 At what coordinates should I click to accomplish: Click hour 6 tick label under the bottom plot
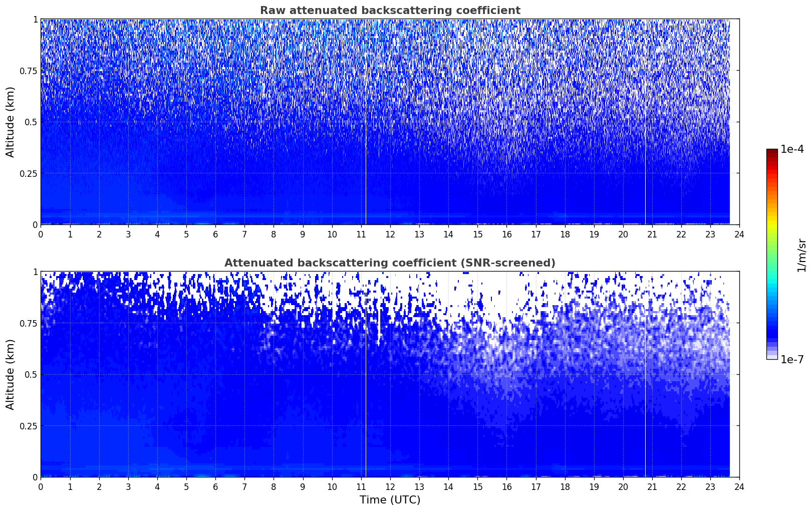point(215,486)
